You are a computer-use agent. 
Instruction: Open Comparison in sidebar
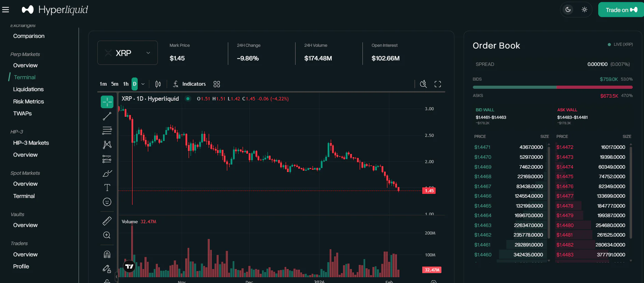pyautogui.click(x=29, y=36)
